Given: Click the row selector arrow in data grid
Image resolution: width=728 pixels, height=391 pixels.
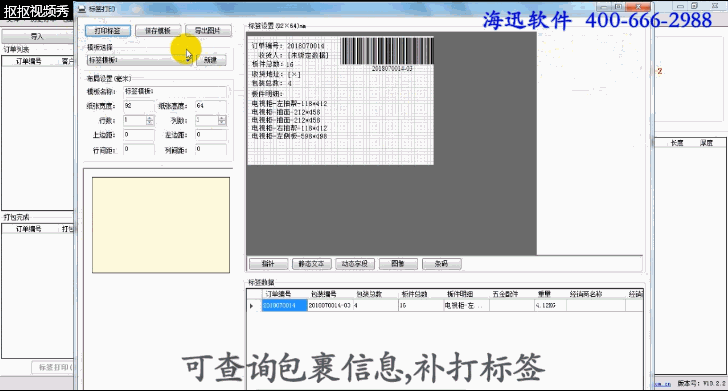Looking at the screenshot, I should pos(252,306).
